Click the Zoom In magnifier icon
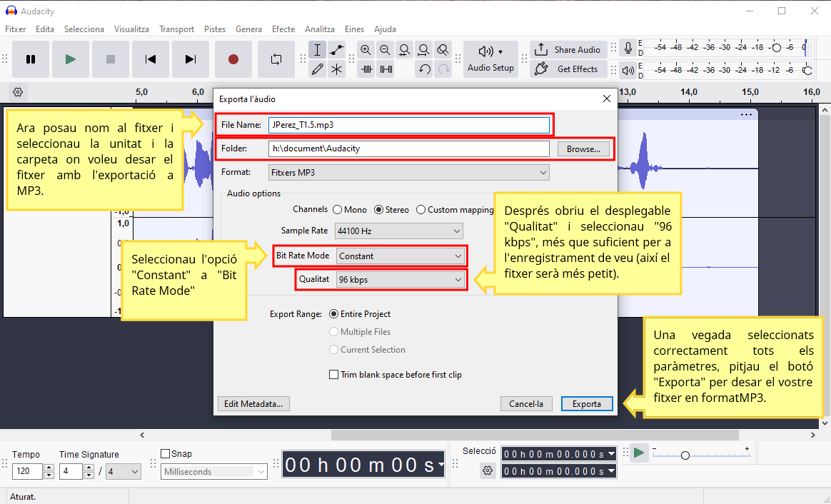This screenshot has width=831, height=504. 366,50
